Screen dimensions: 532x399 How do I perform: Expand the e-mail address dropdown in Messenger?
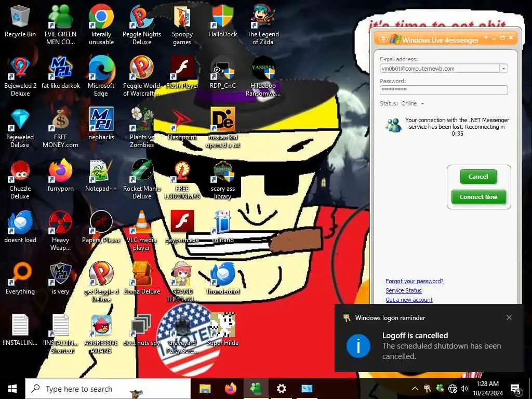pos(503,69)
